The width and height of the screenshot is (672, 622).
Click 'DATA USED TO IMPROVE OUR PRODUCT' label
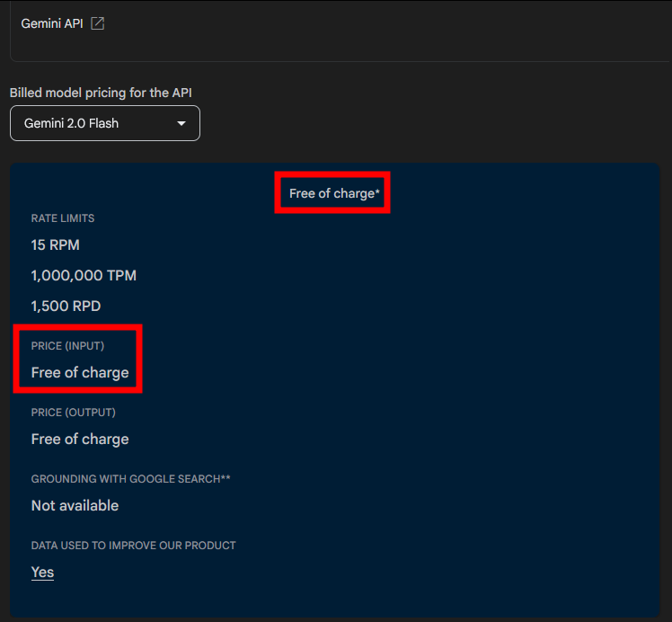[133, 546]
